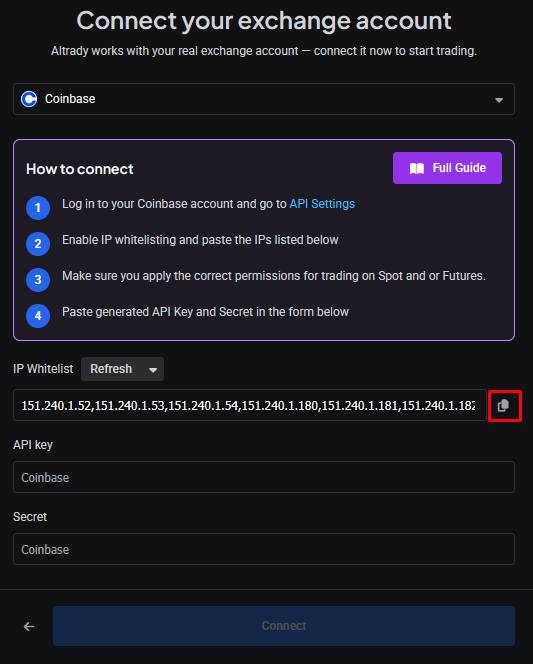Click the Refresh IP whitelist button
Image resolution: width=533 pixels, height=664 pixels.
[122, 369]
